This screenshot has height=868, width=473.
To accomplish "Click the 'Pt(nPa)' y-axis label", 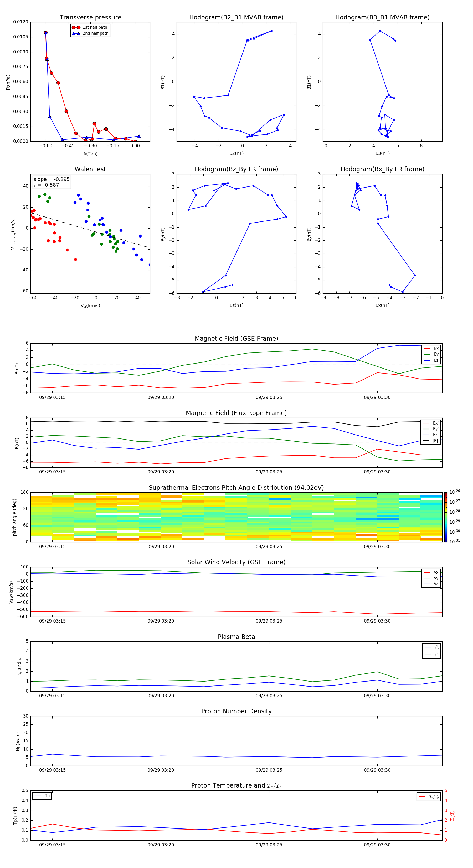I will (8, 82).
